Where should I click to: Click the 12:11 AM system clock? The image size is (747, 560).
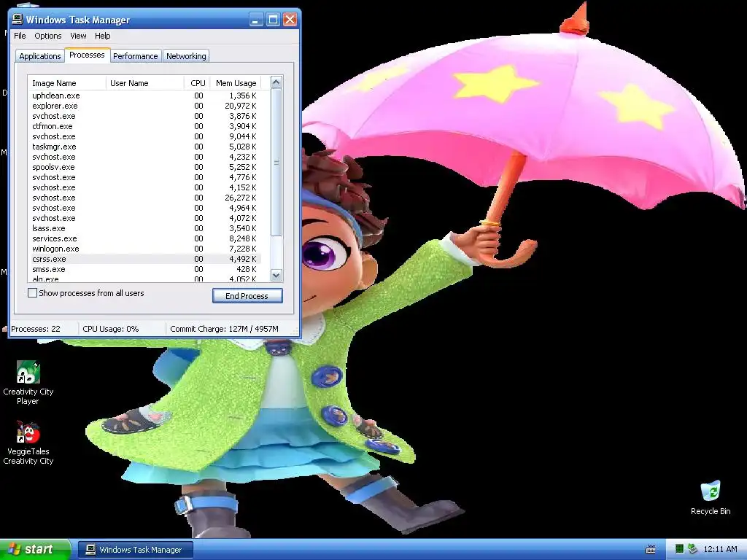click(x=720, y=549)
